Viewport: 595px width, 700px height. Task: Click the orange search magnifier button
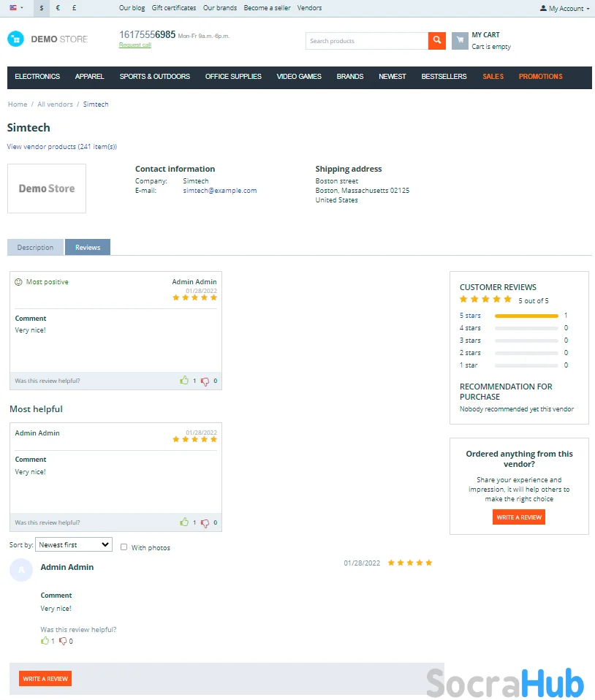click(436, 41)
